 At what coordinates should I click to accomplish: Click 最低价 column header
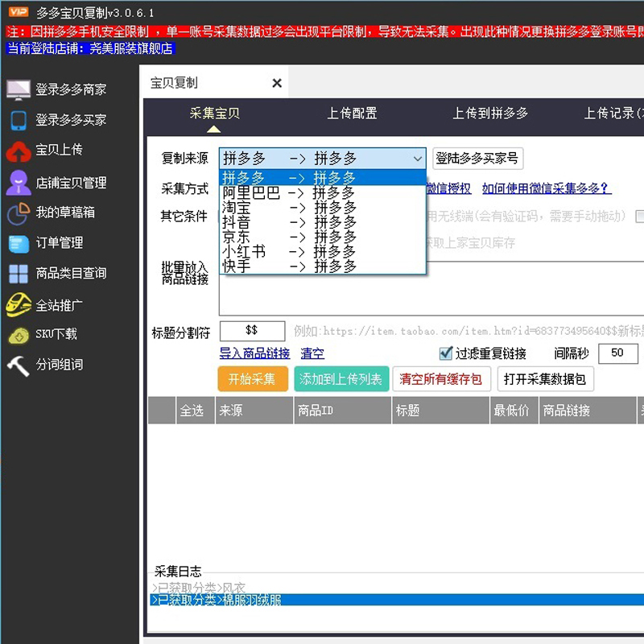(514, 411)
